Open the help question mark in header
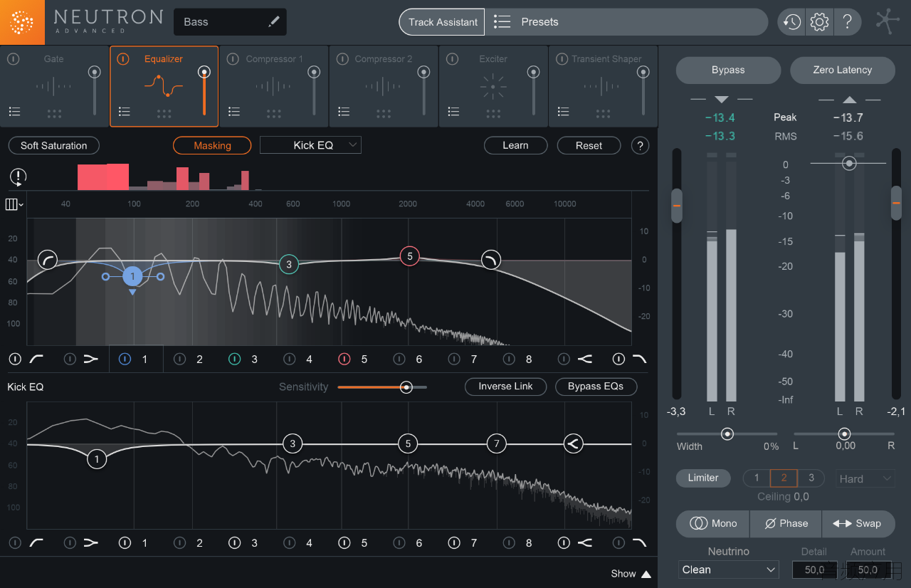Image resolution: width=911 pixels, height=588 pixels. pos(847,22)
